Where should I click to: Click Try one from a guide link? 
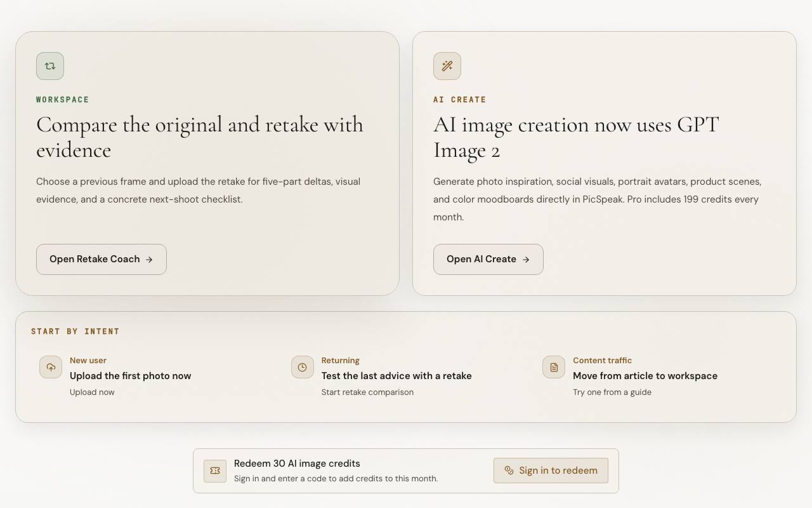[612, 392]
